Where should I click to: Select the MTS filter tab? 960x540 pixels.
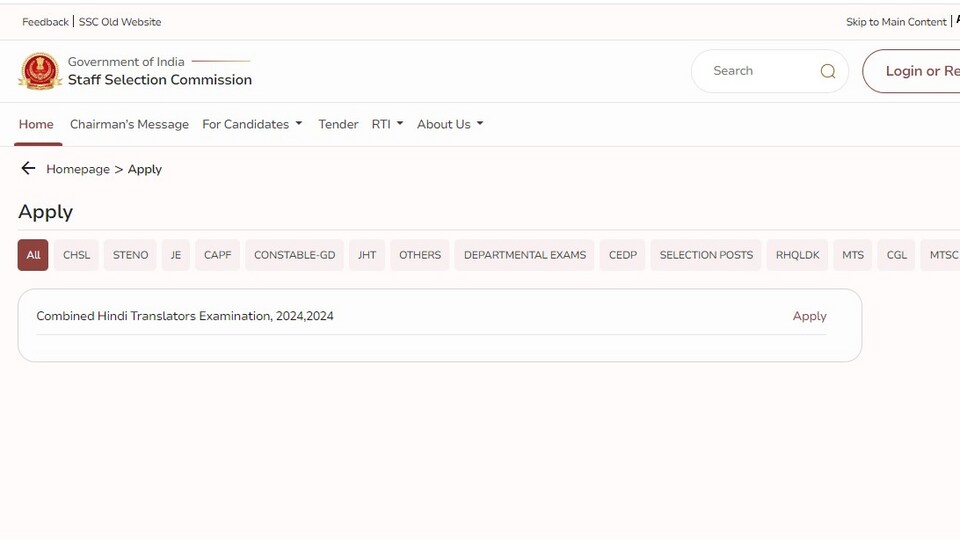pyautogui.click(x=853, y=255)
